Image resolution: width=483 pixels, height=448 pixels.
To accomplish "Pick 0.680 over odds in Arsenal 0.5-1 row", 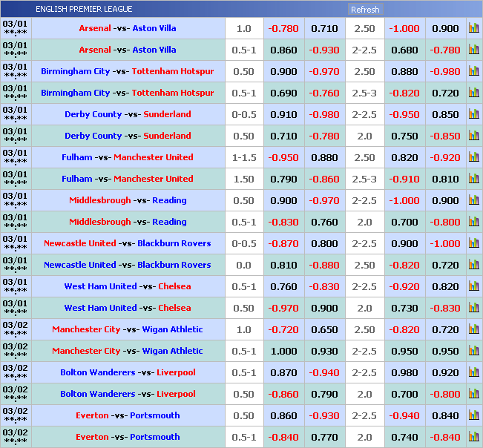I will click(405, 50).
